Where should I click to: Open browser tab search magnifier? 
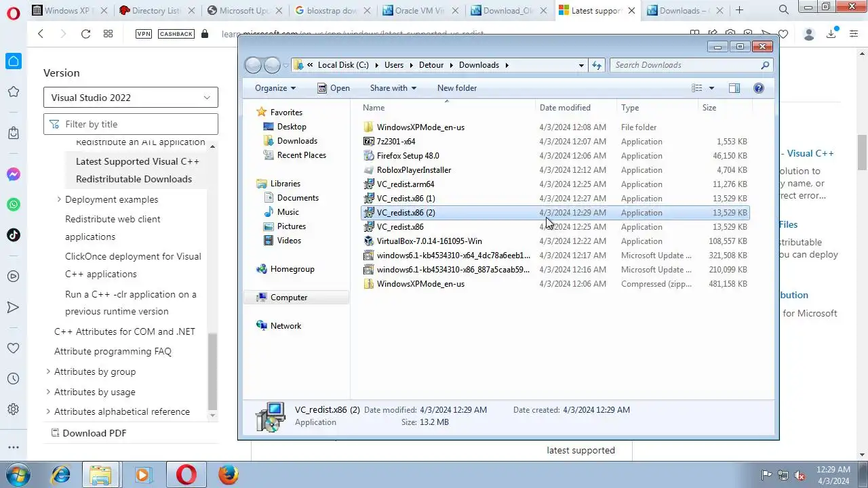coord(784,10)
